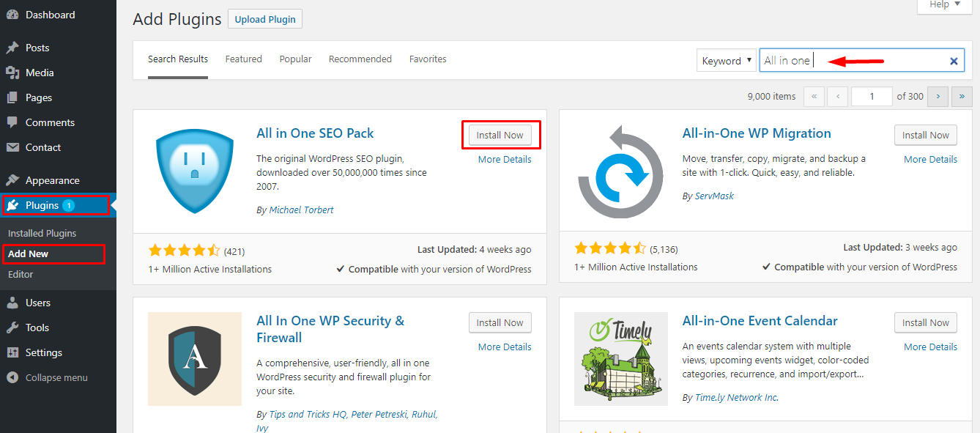The image size is (980, 433).
Task: Open the Tools wrench menu
Action: pyautogui.click(x=37, y=327)
